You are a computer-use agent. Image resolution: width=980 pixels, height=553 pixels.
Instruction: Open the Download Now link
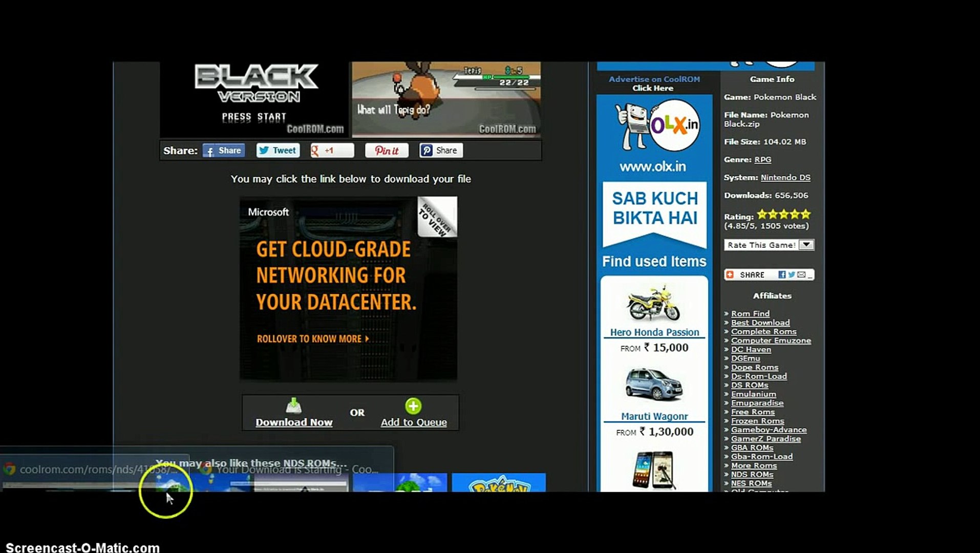click(294, 422)
